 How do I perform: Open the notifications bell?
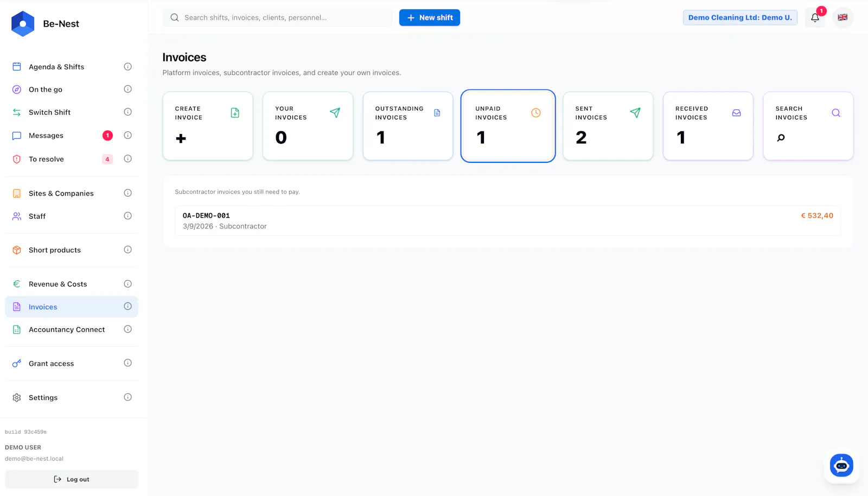click(x=815, y=17)
